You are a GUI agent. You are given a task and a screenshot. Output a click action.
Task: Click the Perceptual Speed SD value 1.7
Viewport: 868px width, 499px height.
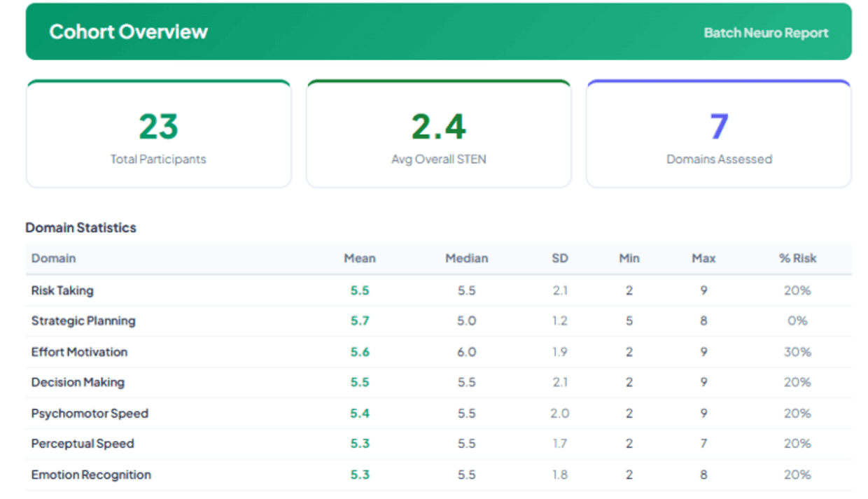[559, 444]
